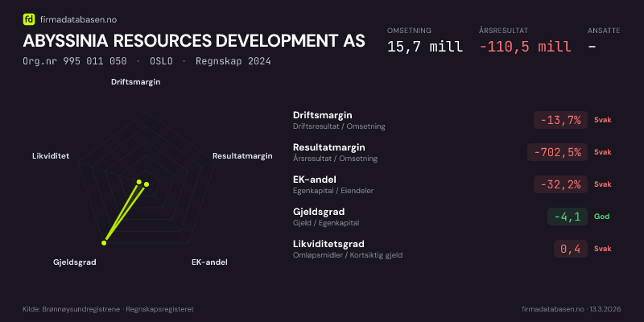Click the Kilde Brønnøysundregistrene footer text
Screen dimensions: 644x322
coord(108,309)
